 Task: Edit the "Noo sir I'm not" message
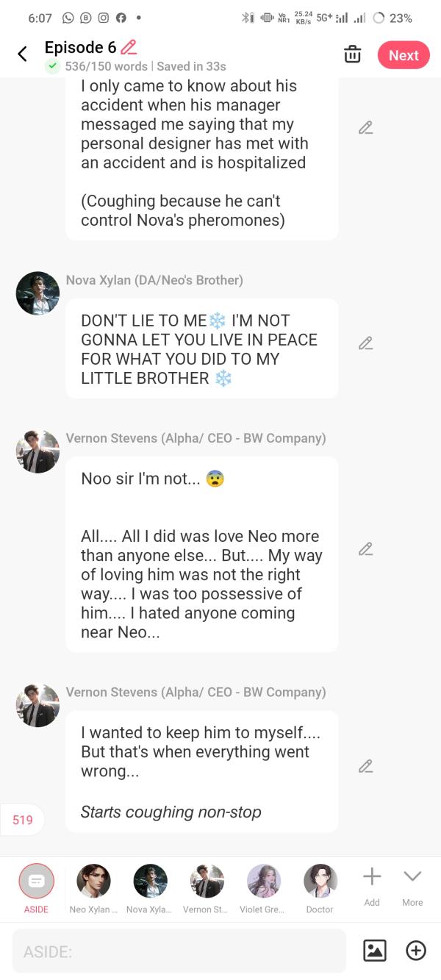tap(365, 548)
